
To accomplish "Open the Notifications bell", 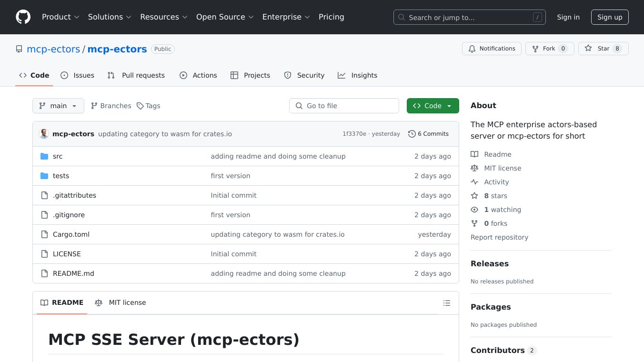I will tap(492, 49).
